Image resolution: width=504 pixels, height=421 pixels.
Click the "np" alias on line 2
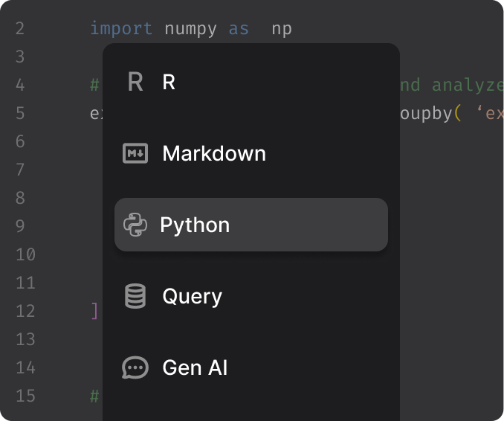click(x=282, y=29)
